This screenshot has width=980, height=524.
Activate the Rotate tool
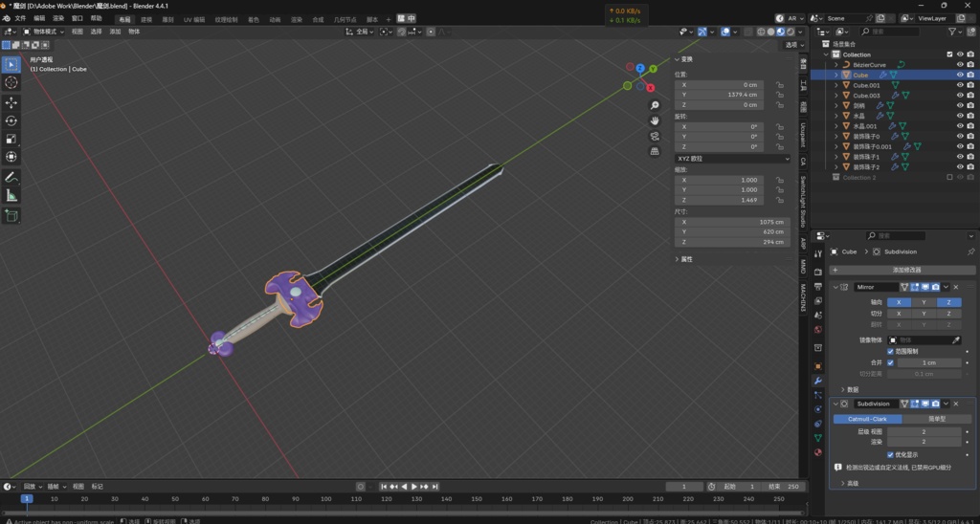coord(11,120)
